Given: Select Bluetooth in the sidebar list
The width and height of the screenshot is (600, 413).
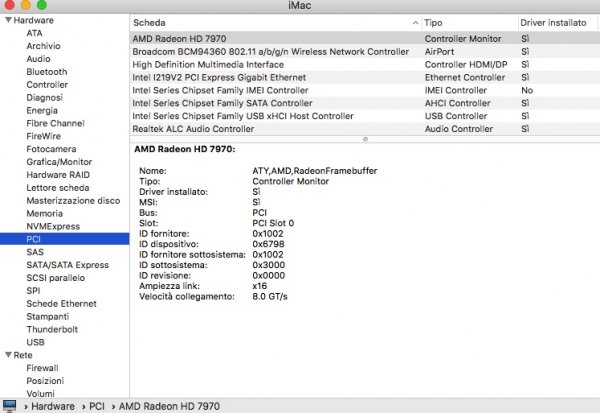Looking at the screenshot, I should pyautogui.click(x=47, y=72).
